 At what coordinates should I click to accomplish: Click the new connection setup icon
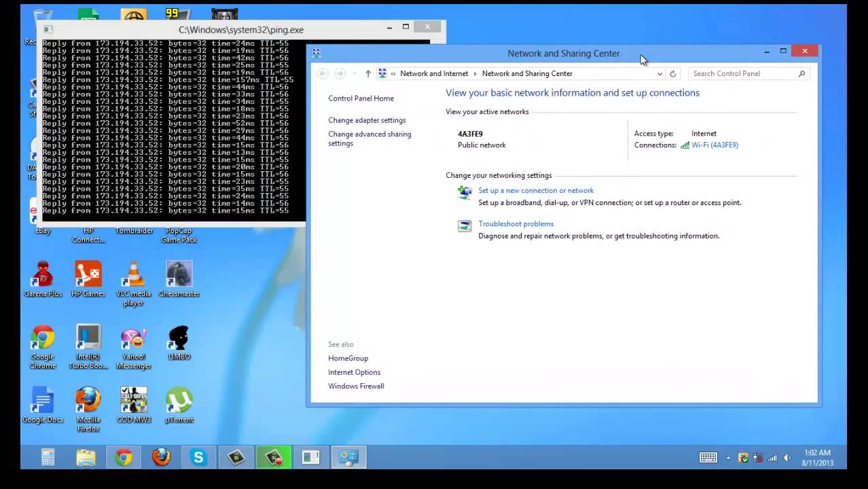465,193
